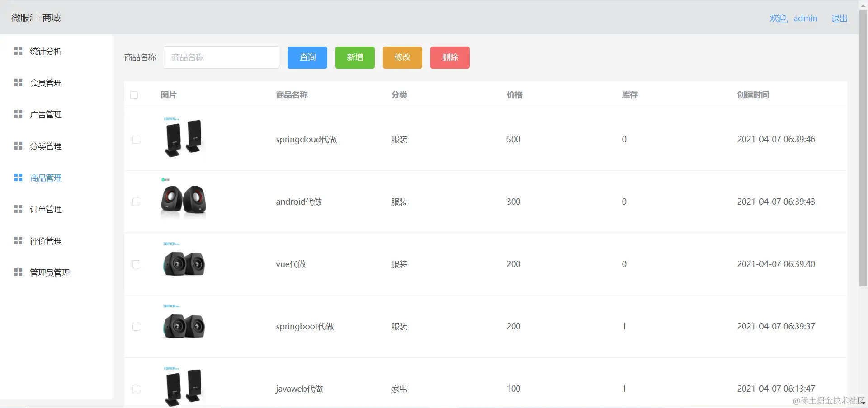Click the blue 查询 button
The height and width of the screenshot is (408, 868).
[307, 57]
